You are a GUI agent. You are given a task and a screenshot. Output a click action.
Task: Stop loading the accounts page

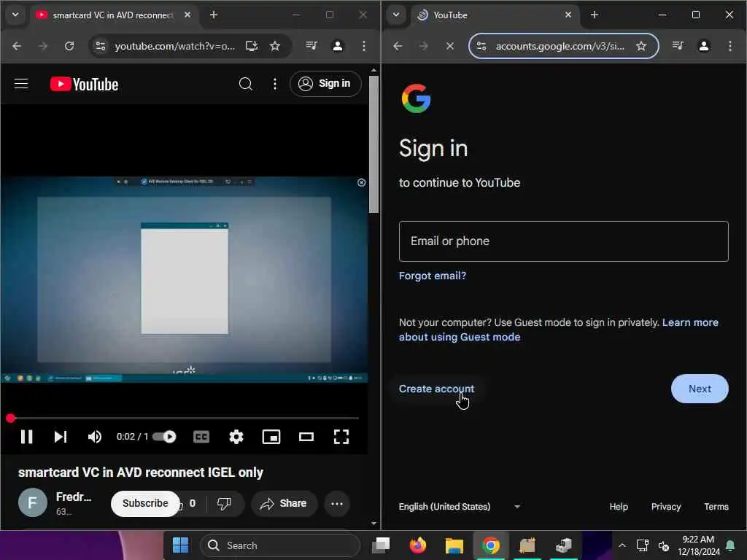[449, 46]
